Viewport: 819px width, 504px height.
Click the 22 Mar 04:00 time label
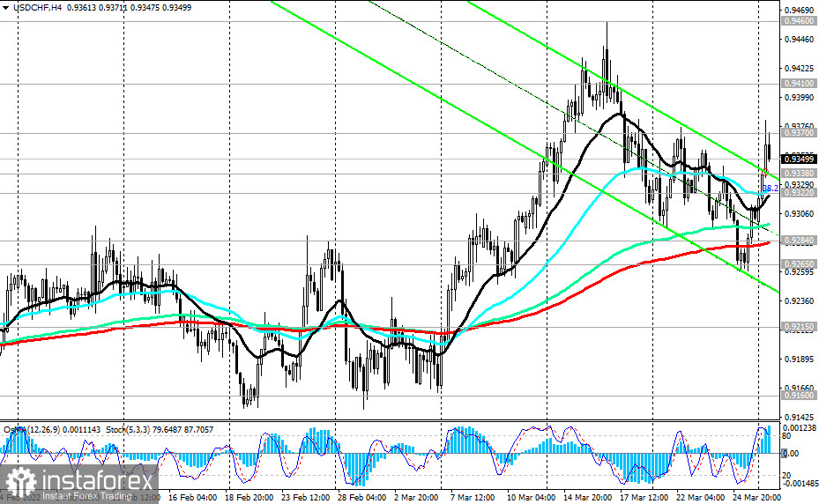tap(701, 497)
